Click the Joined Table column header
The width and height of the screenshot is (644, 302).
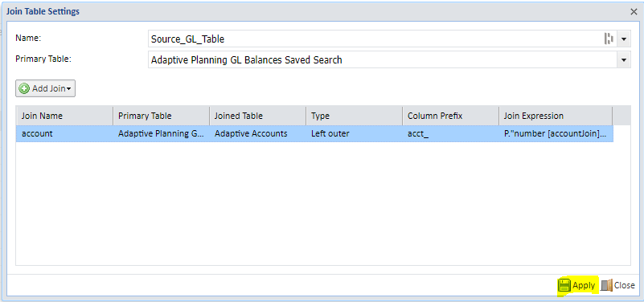pos(257,116)
